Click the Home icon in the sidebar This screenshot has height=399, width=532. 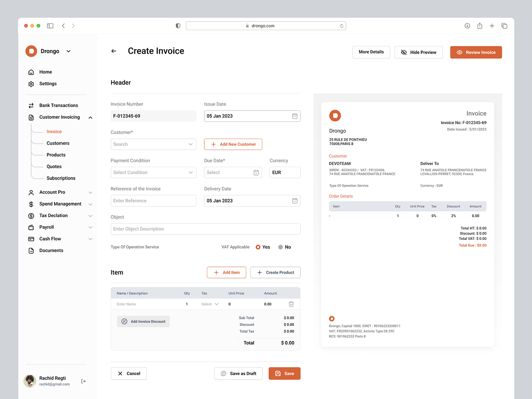pos(31,72)
